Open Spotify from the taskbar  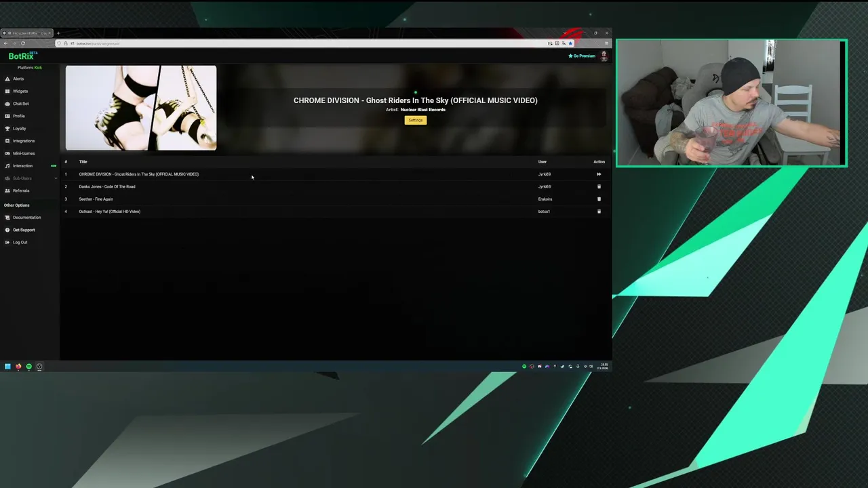tap(28, 367)
